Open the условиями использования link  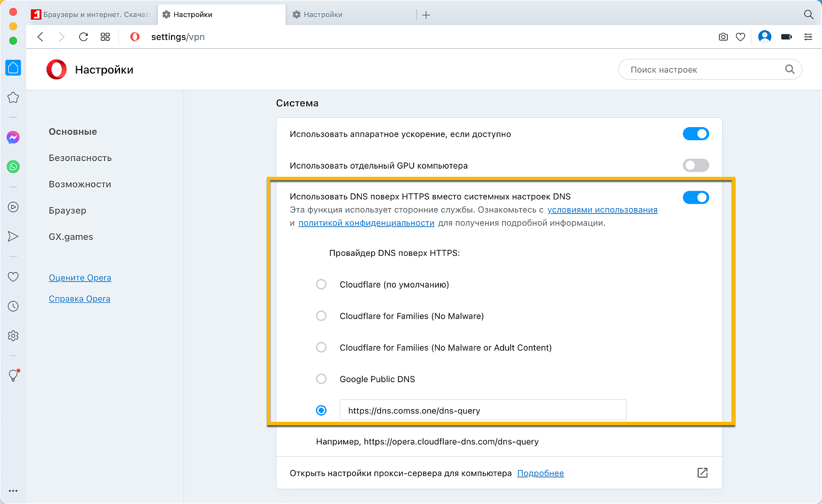pyautogui.click(x=602, y=210)
